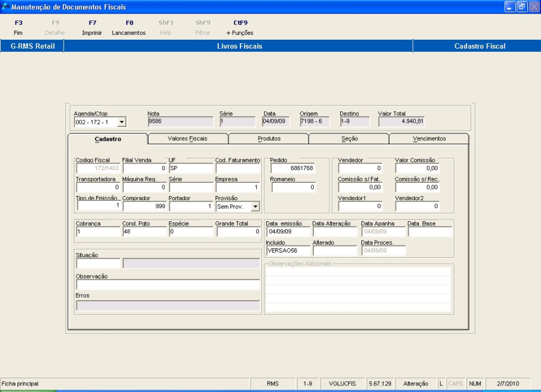541x392 pixels.
Task: Click the F3 Fim toolbar button
Action: [18, 28]
